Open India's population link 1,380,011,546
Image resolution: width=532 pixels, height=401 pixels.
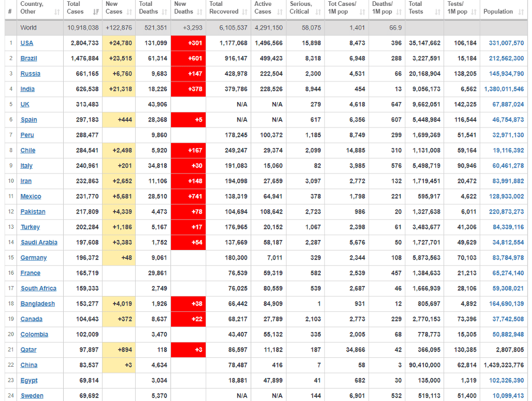point(504,89)
